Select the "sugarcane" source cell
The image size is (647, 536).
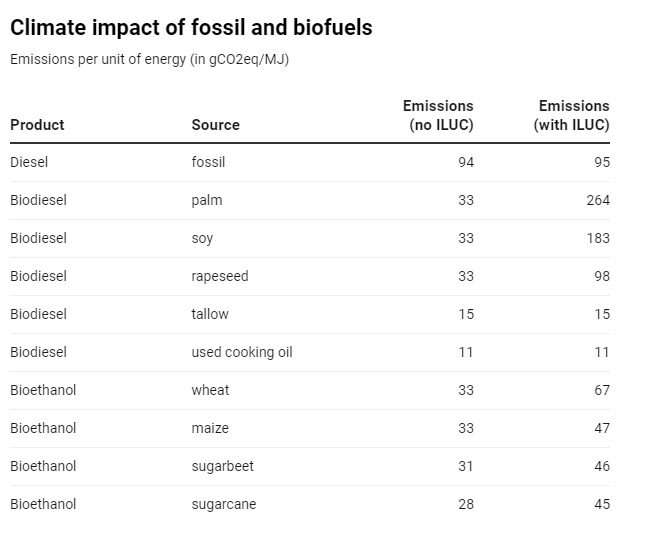(x=224, y=504)
